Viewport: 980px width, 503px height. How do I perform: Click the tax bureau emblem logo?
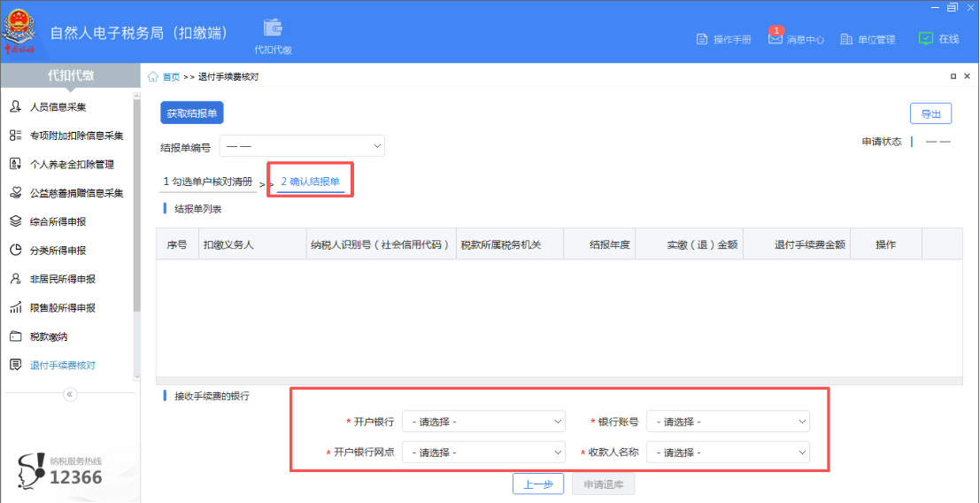pos(19,30)
